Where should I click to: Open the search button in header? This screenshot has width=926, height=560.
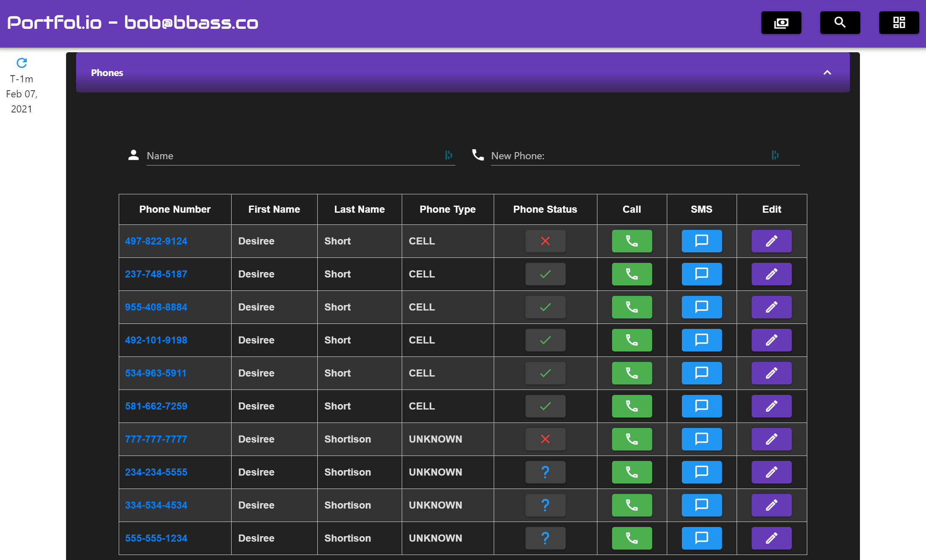tap(840, 23)
